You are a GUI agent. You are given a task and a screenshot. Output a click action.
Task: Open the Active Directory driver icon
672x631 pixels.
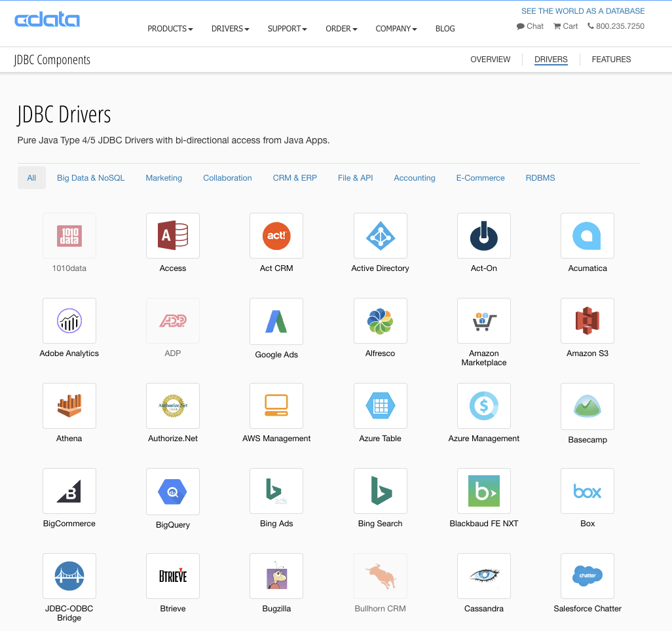[x=380, y=236]
